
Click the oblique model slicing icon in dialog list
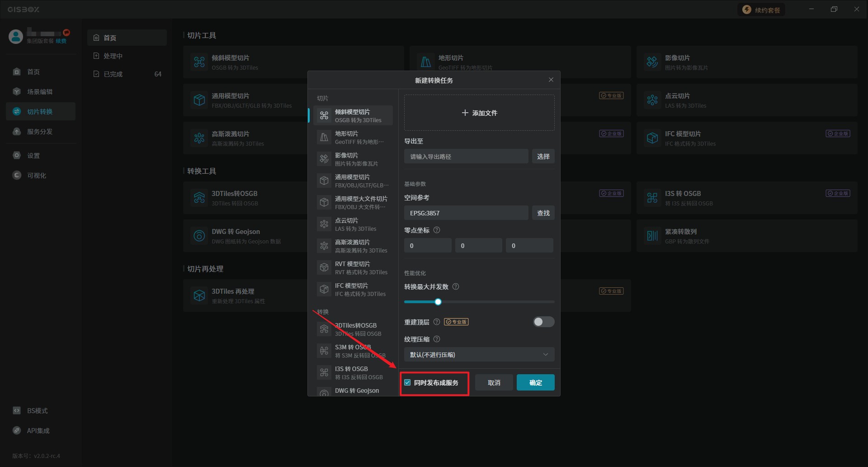[x=324, y=116]
